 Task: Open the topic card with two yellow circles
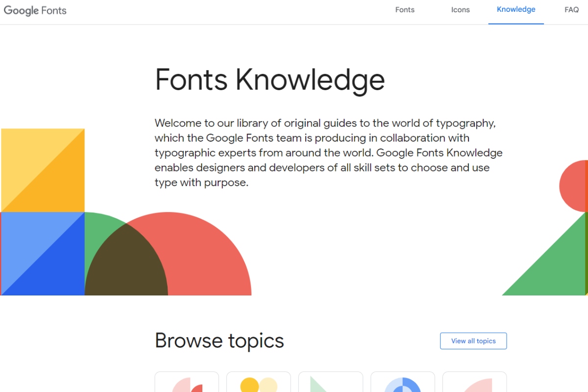[x=259, y=382]
